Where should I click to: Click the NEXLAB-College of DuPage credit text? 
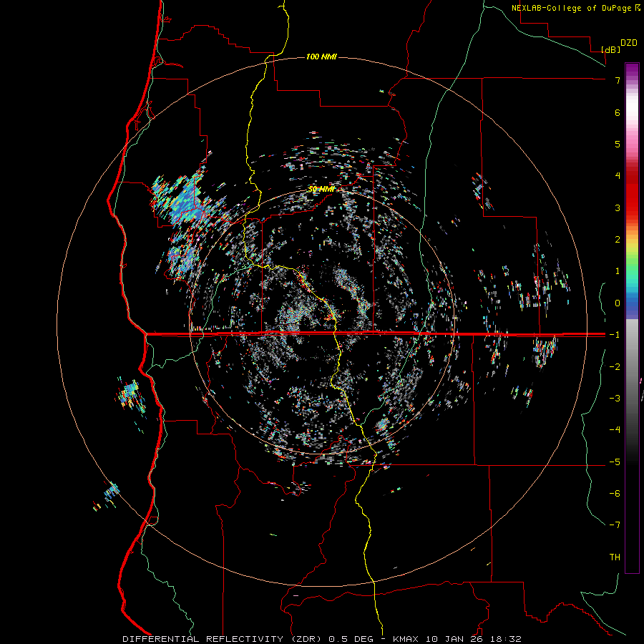(572, 8)
